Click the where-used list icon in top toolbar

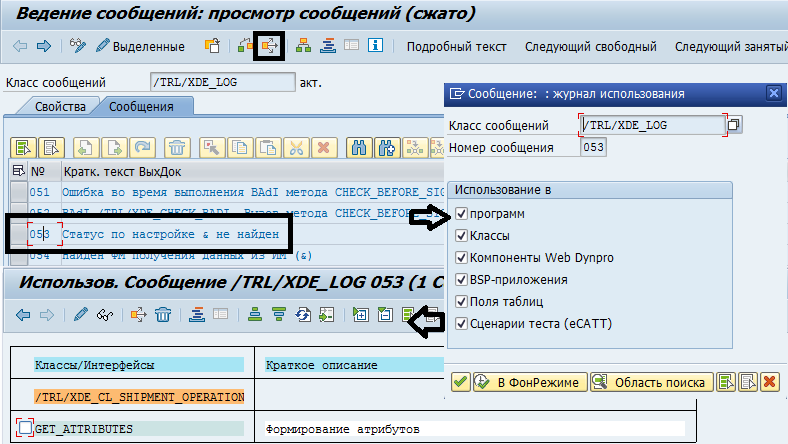tap(269, 46)
